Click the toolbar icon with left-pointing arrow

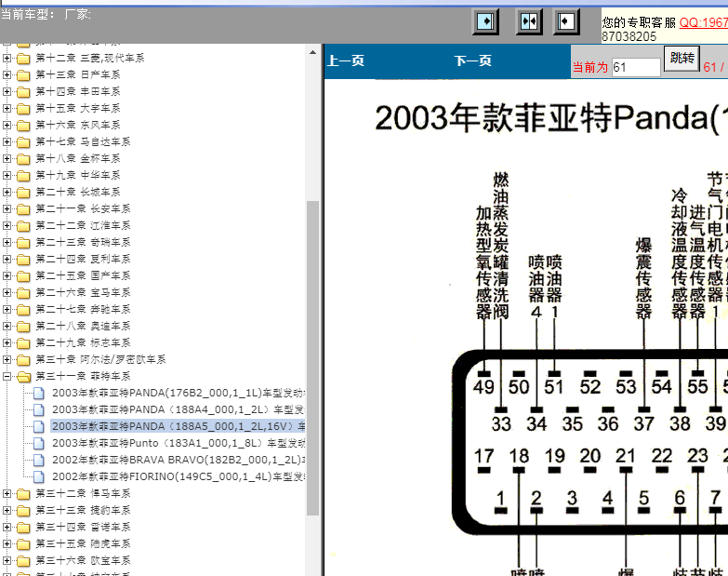coord(566,21)
